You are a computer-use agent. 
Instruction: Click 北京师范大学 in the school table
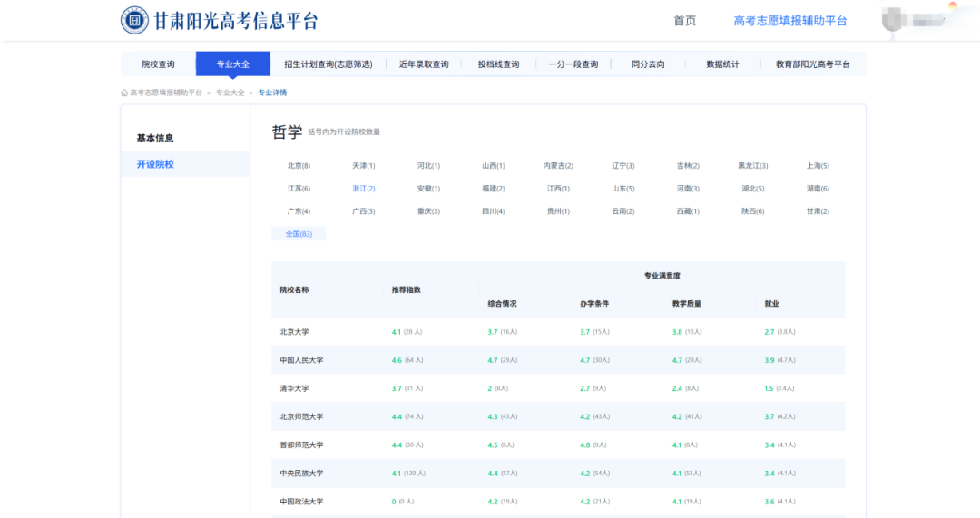[301, 416]
